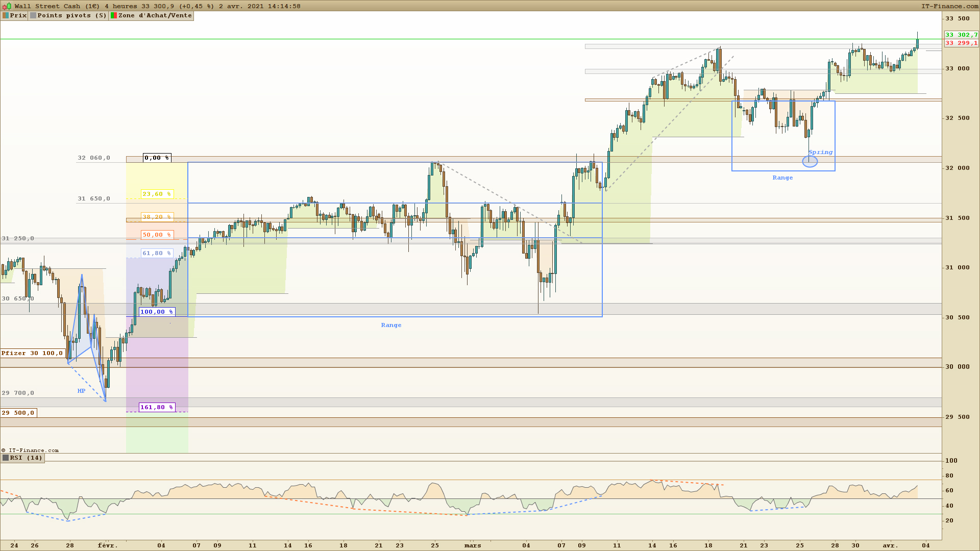The width and height of the screenshot is (980, 551).
Task: Select the large Range label below rectangle
Action: [391, 325]
